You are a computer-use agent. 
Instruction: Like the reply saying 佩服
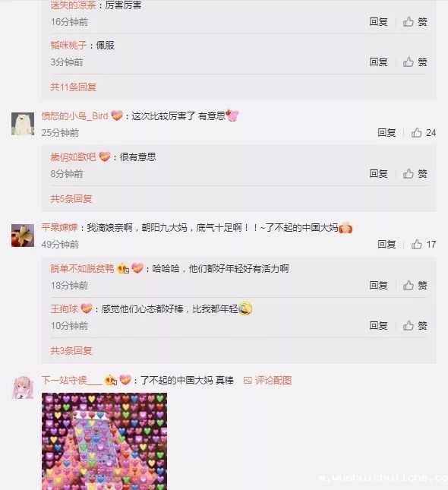click(415, 62)
